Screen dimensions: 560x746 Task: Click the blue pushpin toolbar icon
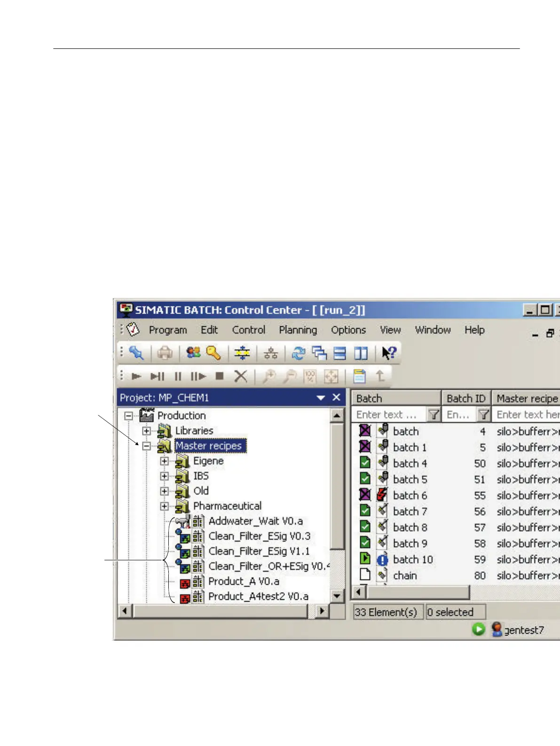tap(136, 353)
